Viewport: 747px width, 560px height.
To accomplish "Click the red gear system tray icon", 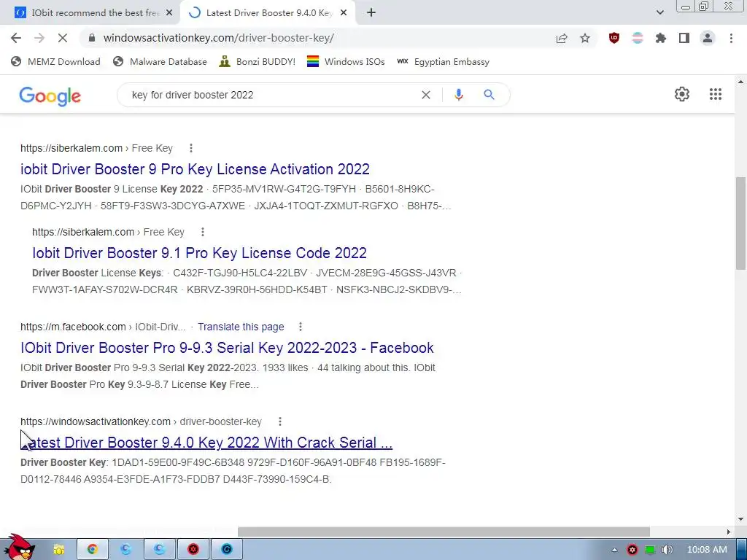I will pos(632,550).
